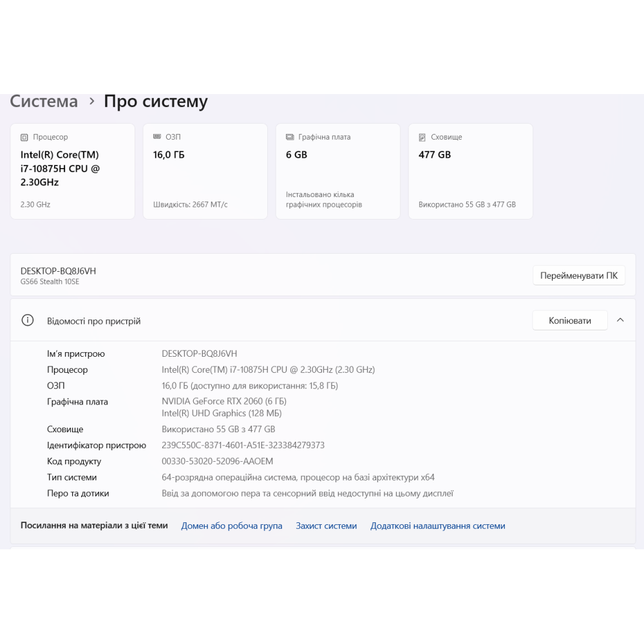Open the Процесор info card
The image size is (644, 644).
coord(72,171)
